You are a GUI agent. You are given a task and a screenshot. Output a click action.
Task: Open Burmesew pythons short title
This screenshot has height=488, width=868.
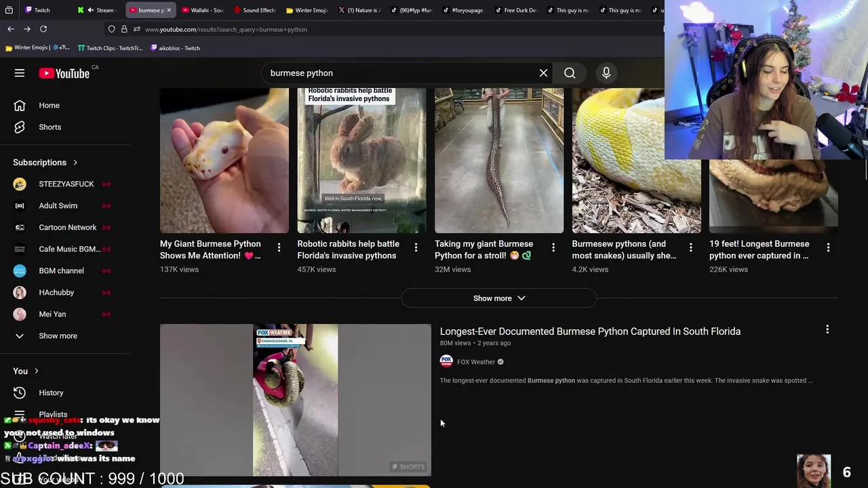624,249
